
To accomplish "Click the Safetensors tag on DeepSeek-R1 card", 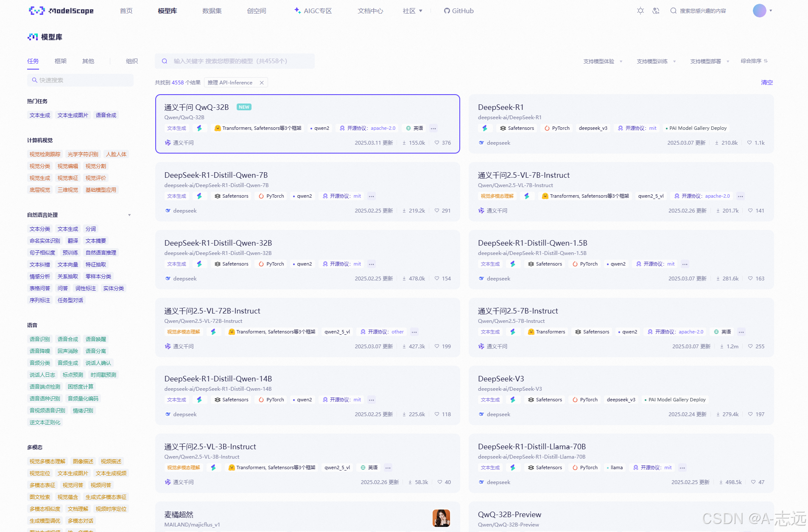I will [x=517, y=128].
